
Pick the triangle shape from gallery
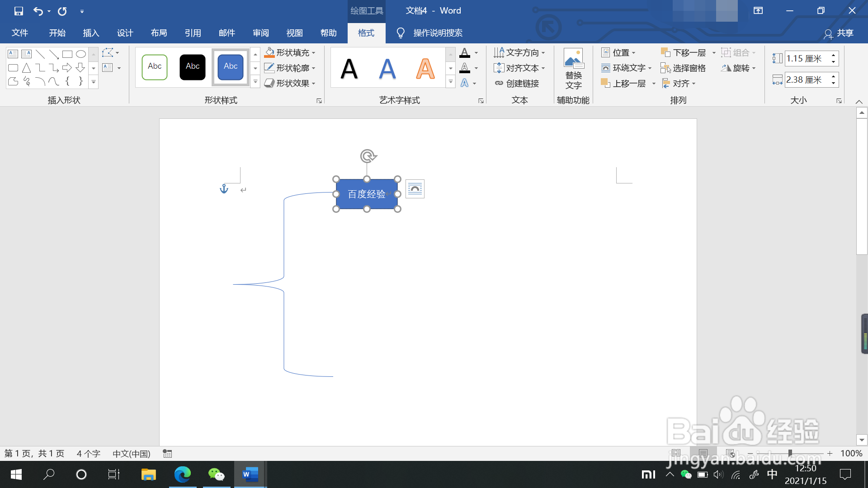click(27, 68)
